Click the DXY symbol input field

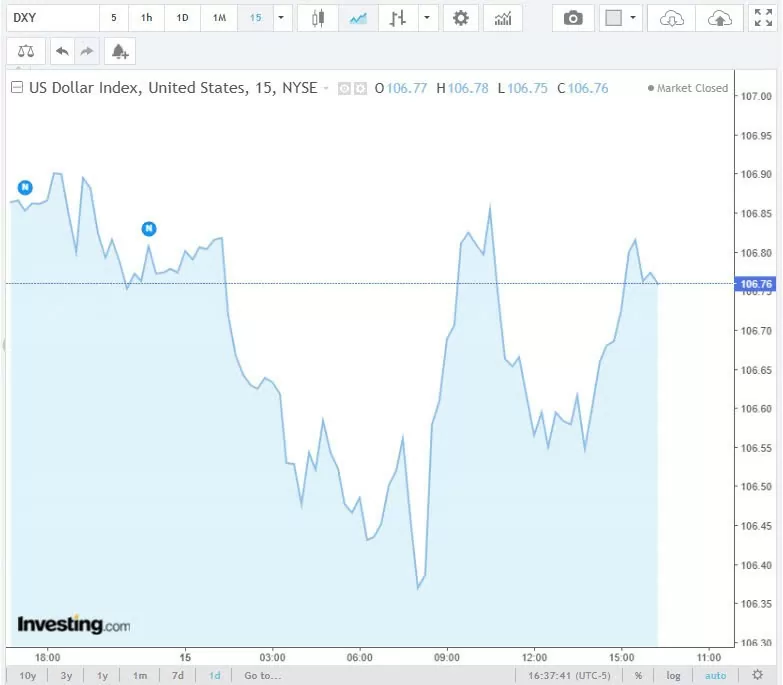(53, 18)
